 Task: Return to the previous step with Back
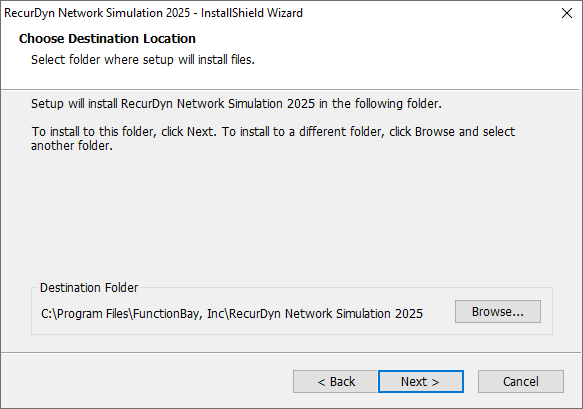click(335, 381)
